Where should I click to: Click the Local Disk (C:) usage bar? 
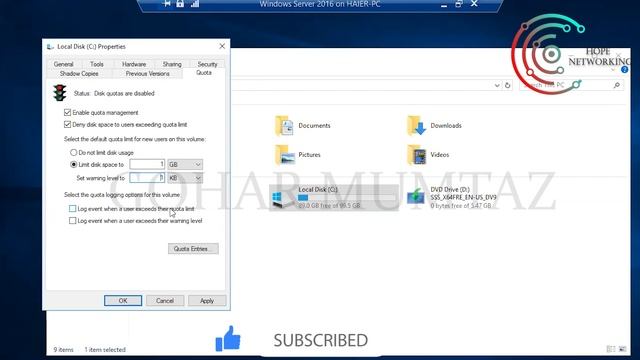(347, 198)
